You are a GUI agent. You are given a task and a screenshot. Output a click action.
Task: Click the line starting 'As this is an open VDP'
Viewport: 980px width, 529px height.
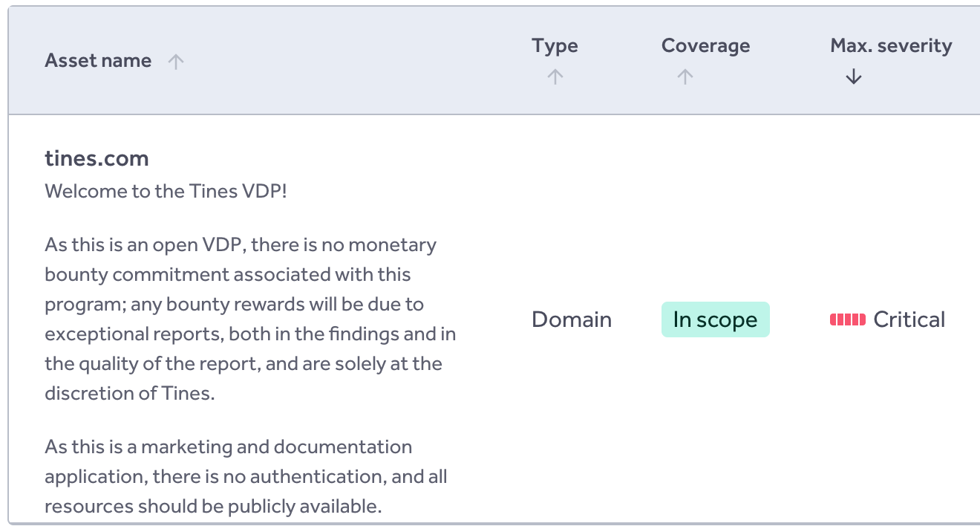point(241,244)
